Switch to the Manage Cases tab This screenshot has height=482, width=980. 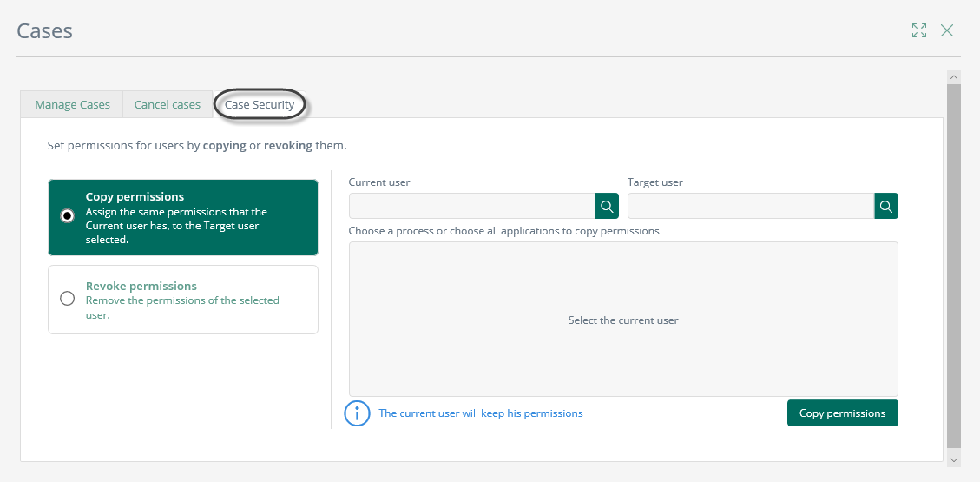point(73,104)
